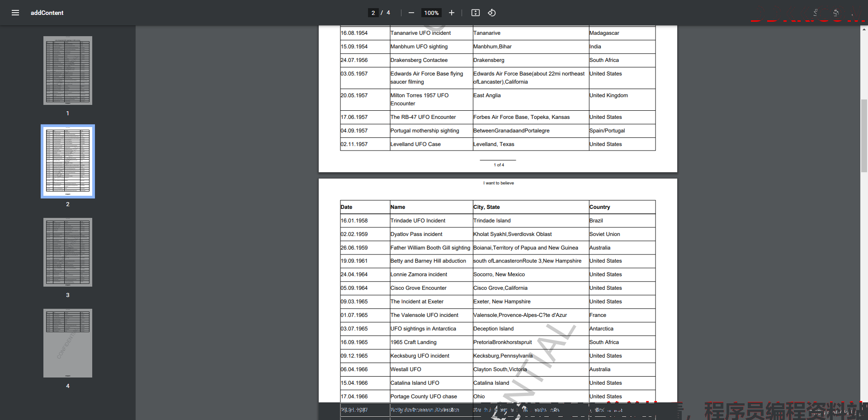
Task: Select the 'Westall UFO' cell
Action: (x=431, y=369)
